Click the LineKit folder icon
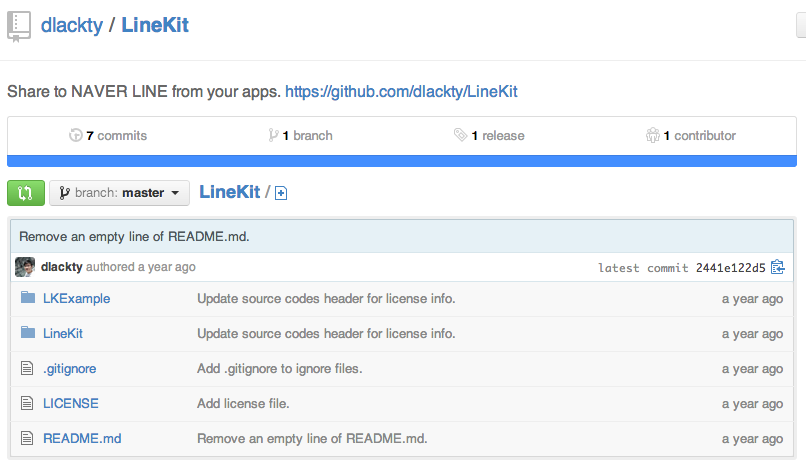806x465 pixels. 28,332
